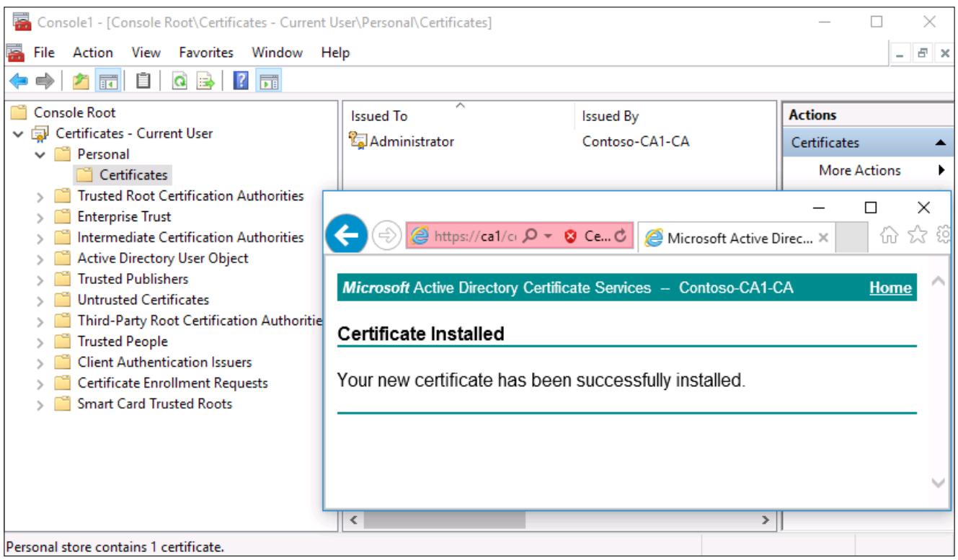Click browser vertical scrollbar down arrow
The width and height of the screenshot is (958, 560).
(938, 484)
